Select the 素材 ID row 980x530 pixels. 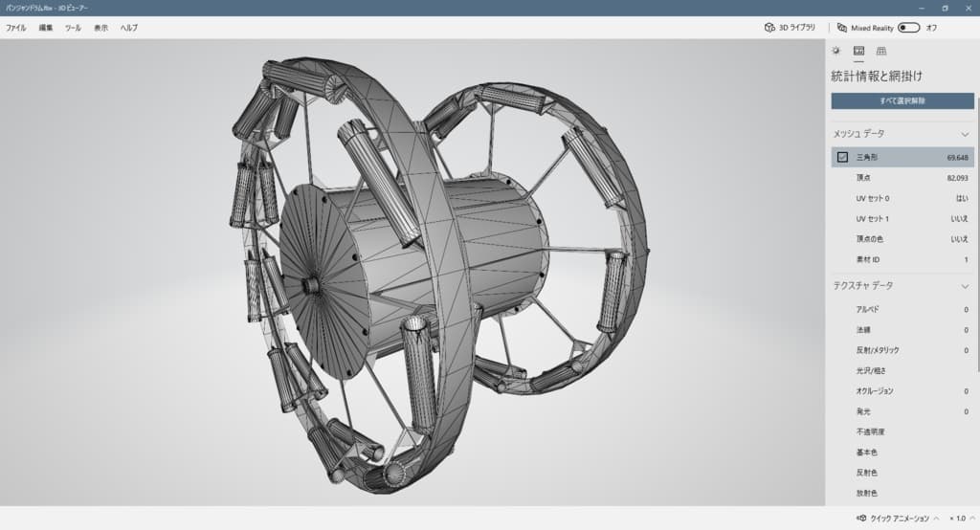click(x=902, y=259)
